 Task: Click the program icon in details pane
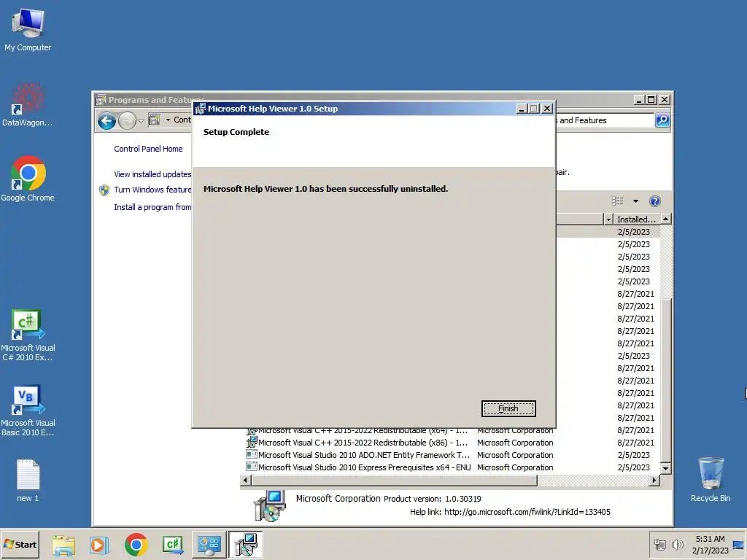coord(270,506)
